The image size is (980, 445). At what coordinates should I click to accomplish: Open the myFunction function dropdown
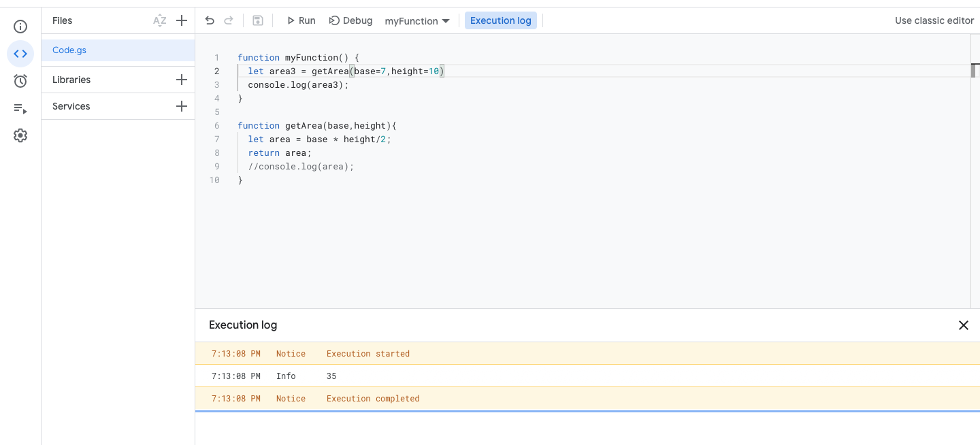click(x=417, y=21)
